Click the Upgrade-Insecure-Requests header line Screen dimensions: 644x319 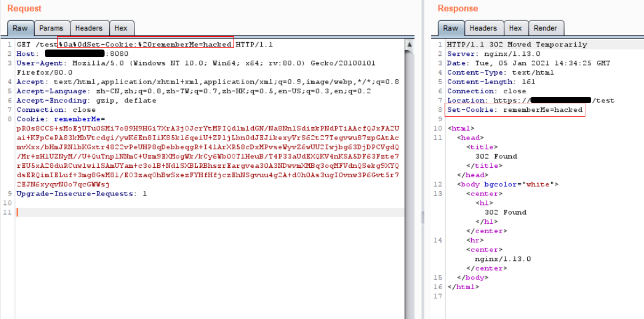[x=80, y=193]
